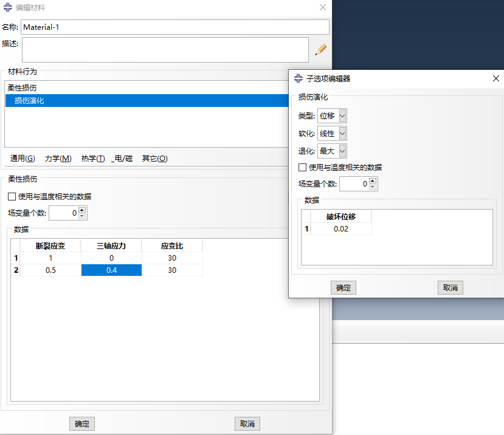504x435 pixels.
Task: Click the 三轴应力 column header
Action: click(111, 246)
